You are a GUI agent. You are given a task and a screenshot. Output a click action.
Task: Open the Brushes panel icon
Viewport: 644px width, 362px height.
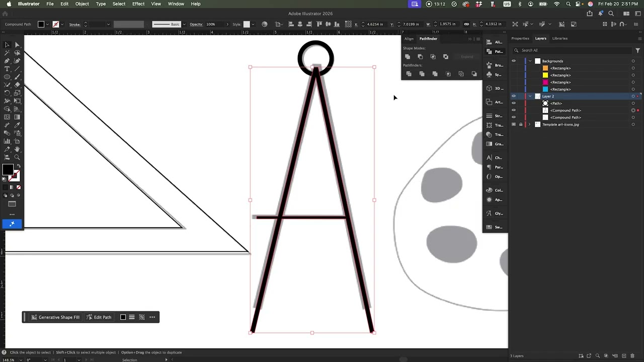[x=489, y=65]
